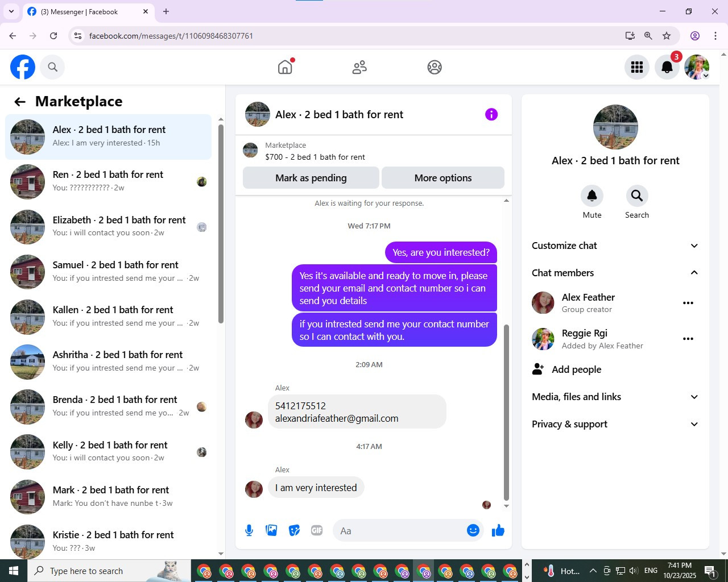Screen dimensions: 728x582
Task: Open Reggie Rgi's name in chat members
Action: click(585, 333)
